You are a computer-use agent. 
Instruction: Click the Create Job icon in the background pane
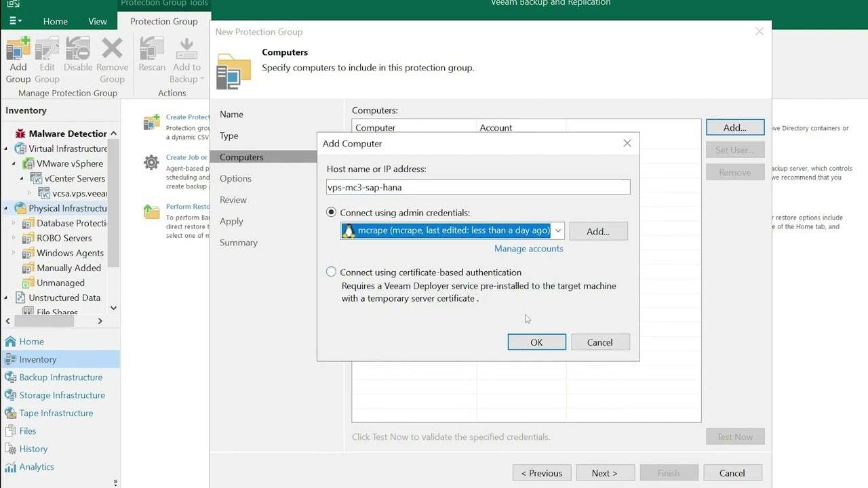pyautogui.click(x=151, y=163)
